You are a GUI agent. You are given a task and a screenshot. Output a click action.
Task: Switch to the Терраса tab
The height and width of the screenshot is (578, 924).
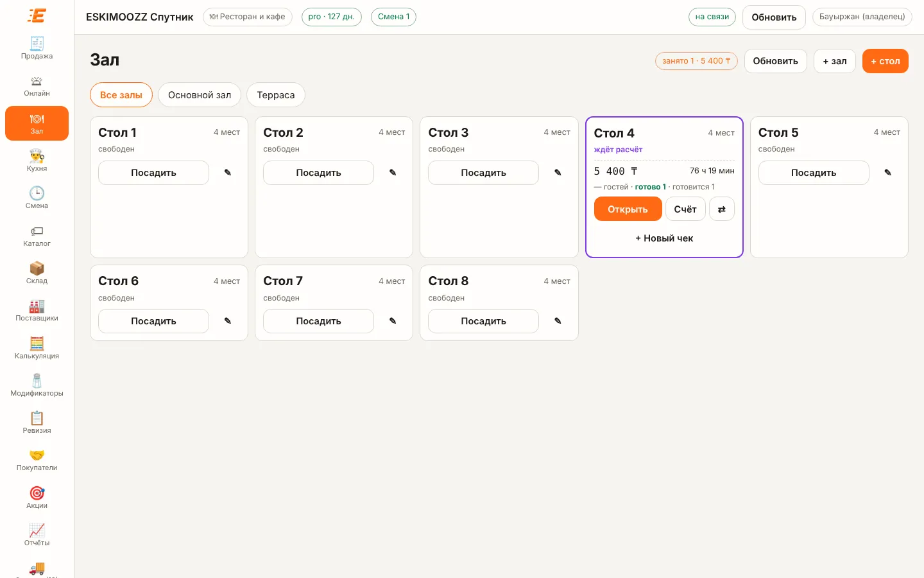[276, 95]
